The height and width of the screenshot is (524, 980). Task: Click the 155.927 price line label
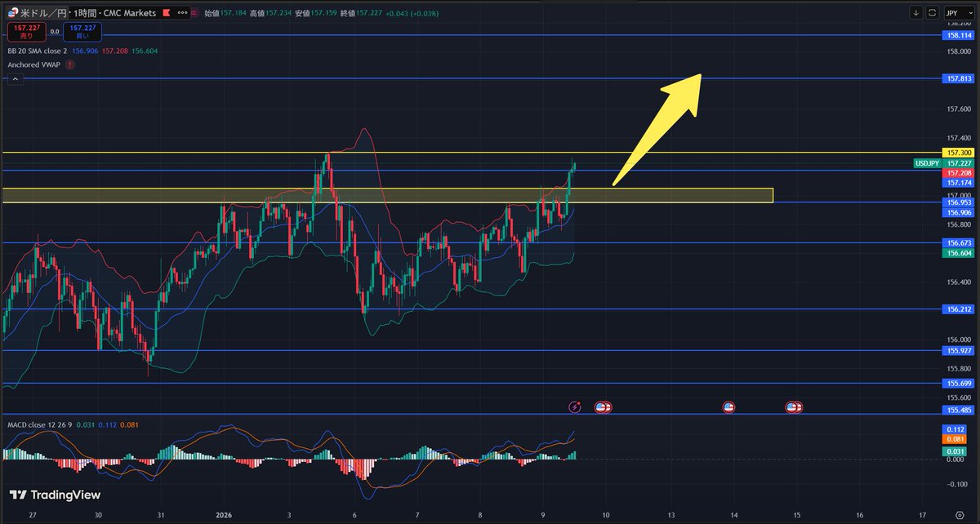957,351
